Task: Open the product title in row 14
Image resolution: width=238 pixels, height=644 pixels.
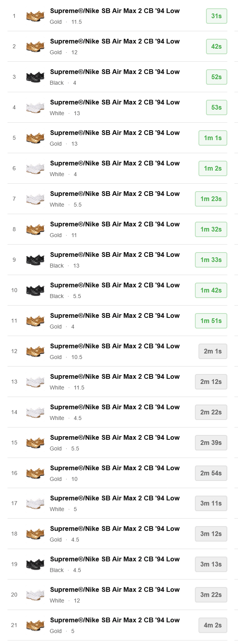Action: [x=115, y=407]
